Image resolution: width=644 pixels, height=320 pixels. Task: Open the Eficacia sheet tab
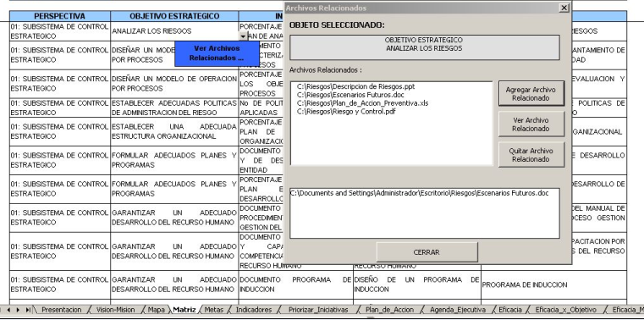click(x=510, y=310)
